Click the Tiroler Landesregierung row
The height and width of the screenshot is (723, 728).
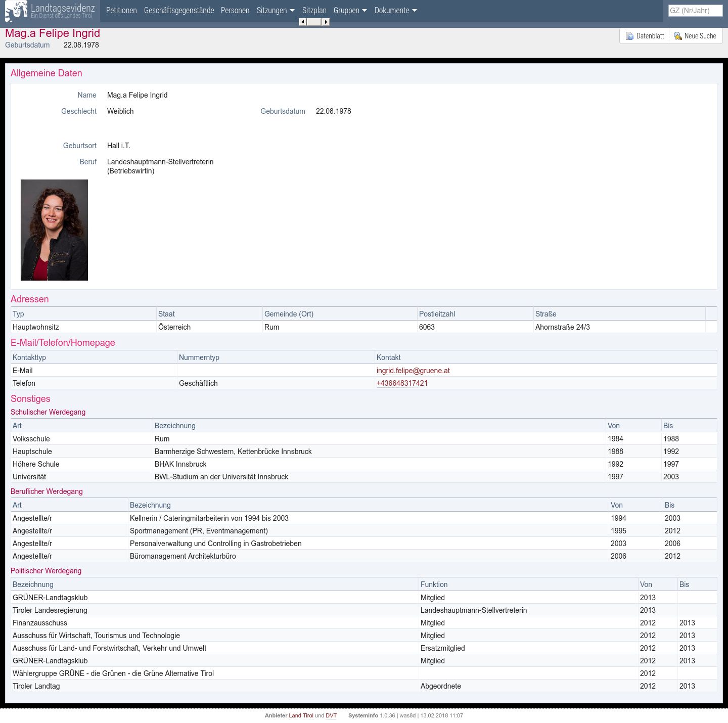pos(364,610)
